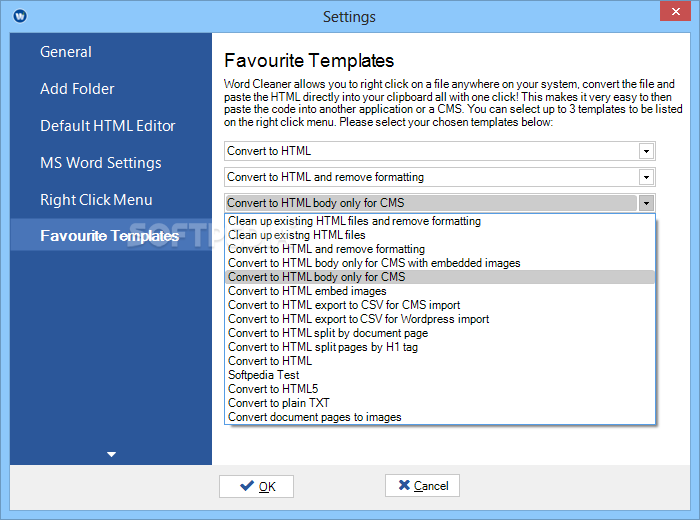The height and width of the screenshot is (520, 700).
Task: Click the Cancel button
Action: [x=422, y=486]
